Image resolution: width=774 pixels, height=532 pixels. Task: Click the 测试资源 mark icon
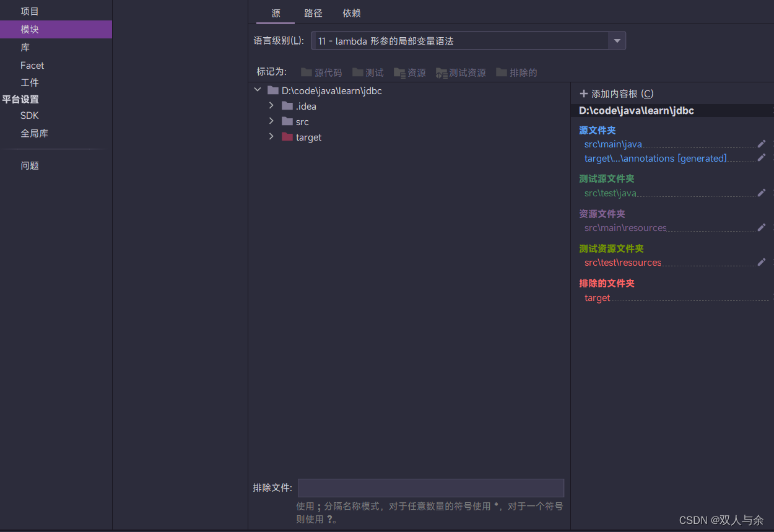coord(441,72)
